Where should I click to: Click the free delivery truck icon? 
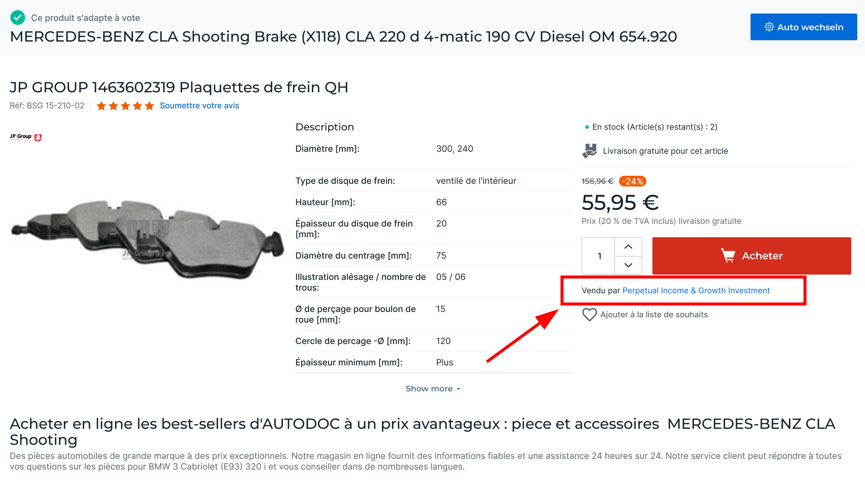click(589, 151)
